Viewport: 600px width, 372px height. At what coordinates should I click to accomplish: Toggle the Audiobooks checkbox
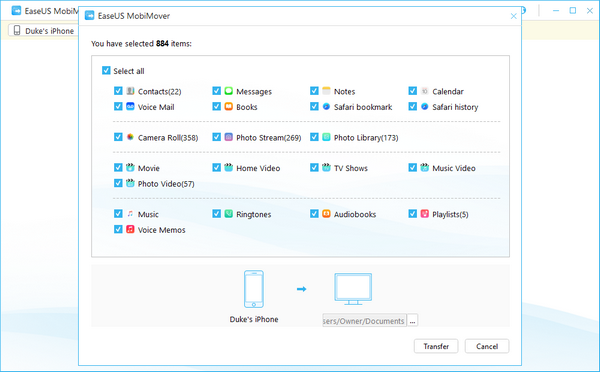tap(314, 214)
